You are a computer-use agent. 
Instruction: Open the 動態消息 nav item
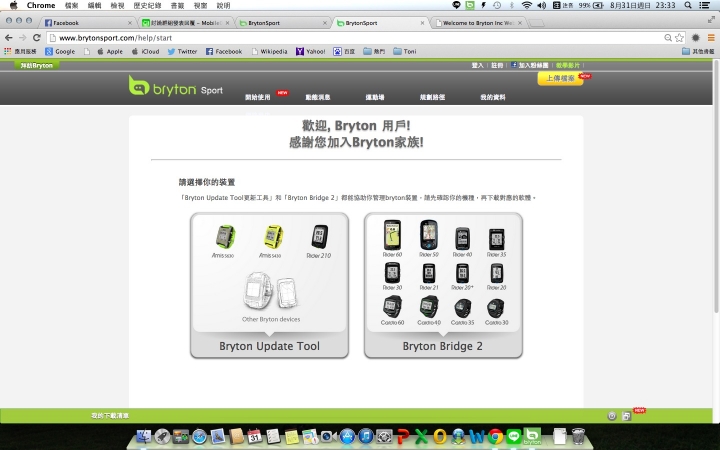[x=318, y=97]
